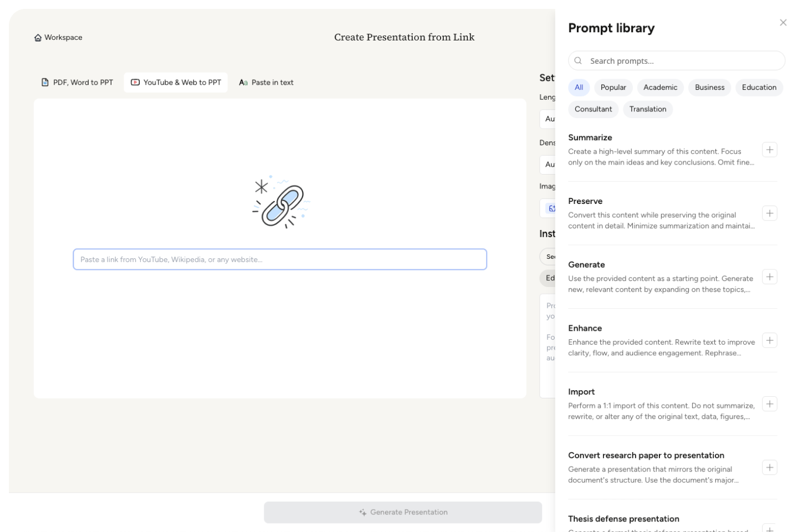Switch to PDF, Word to PPT tab

(77, 83)
